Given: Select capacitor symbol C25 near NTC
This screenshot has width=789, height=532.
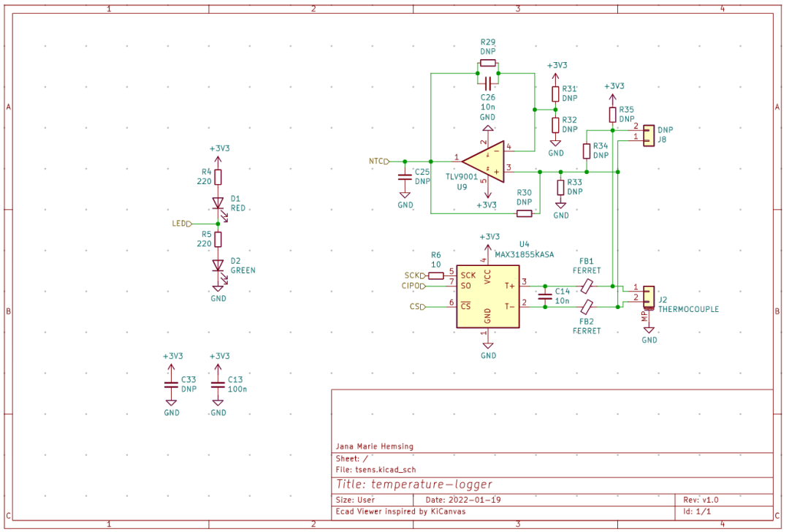Looking at the screenshot, I should click(405, 177).
